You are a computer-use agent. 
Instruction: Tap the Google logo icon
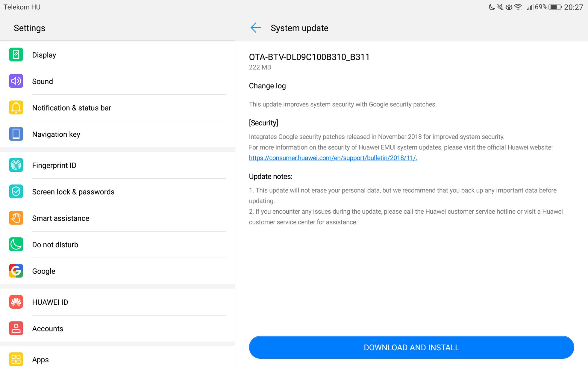point(16,271)
